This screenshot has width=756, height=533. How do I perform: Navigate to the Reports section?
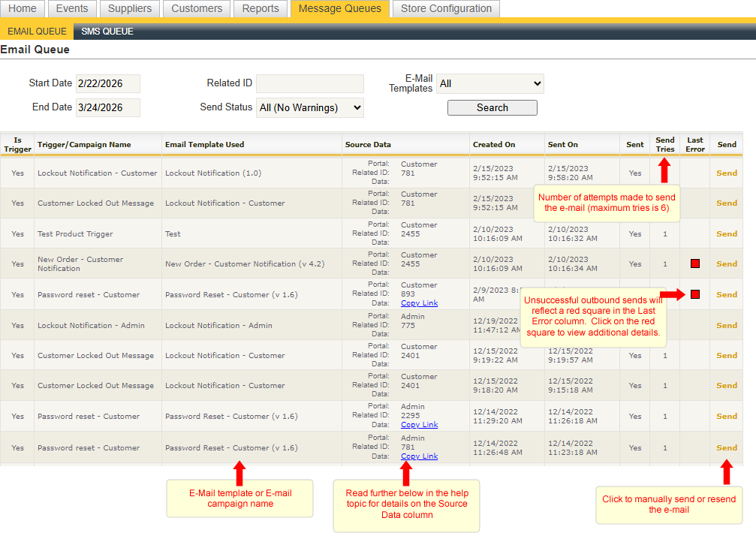[x=261, y=8]
